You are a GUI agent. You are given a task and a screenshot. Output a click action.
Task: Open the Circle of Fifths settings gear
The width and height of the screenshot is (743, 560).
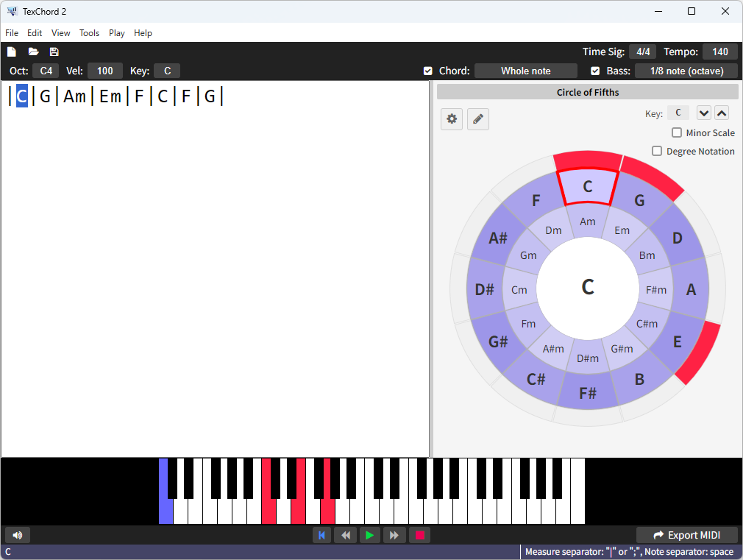click(452, 118)
